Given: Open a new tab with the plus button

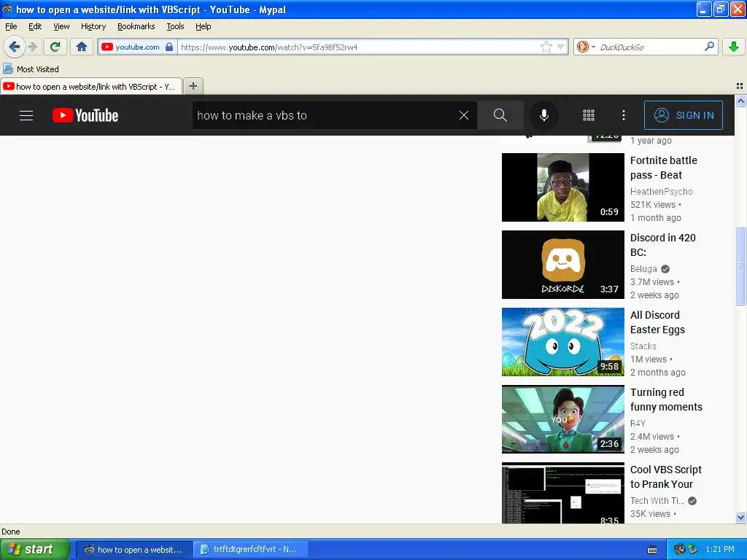Looking at the screenshot, I should click(x=193, y=86).
